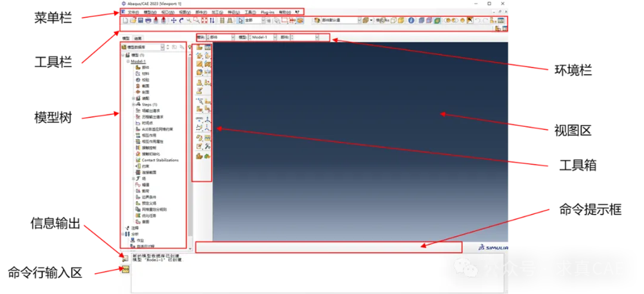
Task: Open the 模型(M) menu
Action: coord(150,13)
